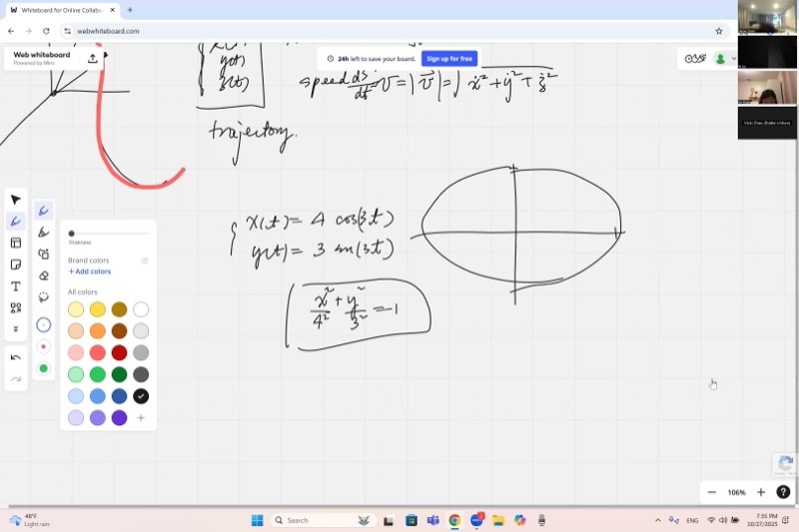Undo the last action
This screenshot has width=799, height=532.
click(x=16, y=357)
